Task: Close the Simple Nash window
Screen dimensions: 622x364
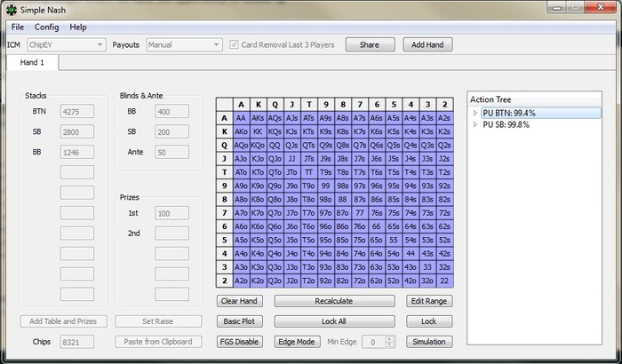Action: 600,7
